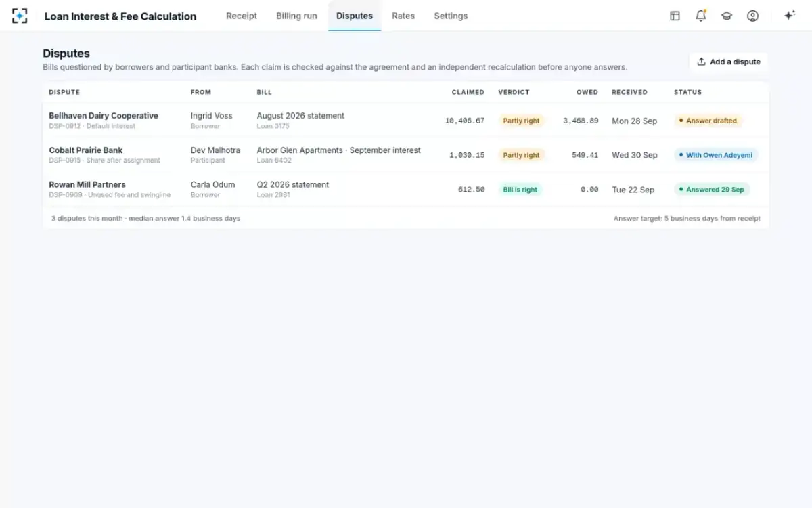Image resolution: width=812 pixels, height=508 pixels.
Task: Open the Cobalt Prairie Bank dispute
Action: point(405,155)
